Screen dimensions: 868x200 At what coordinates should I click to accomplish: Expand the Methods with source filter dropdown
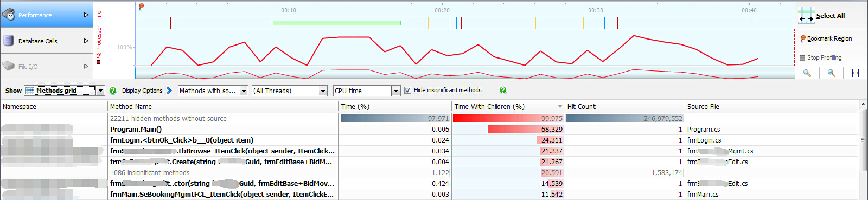pyautogui.click(x=213, y=91)
